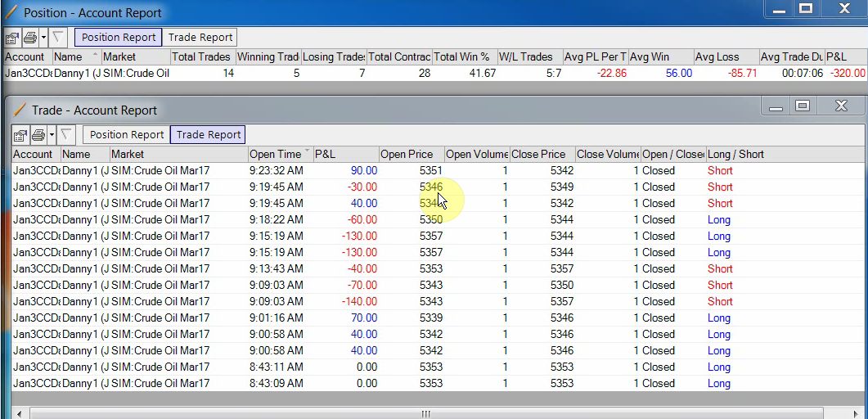Image resolution: width=868 pixels, height=419 pixels.
Task: Click Market column header in Trade report
Action: coord(178,155)
